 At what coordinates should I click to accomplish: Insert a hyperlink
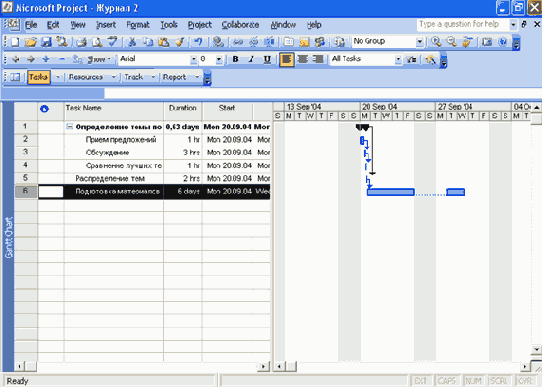[218, 42]
